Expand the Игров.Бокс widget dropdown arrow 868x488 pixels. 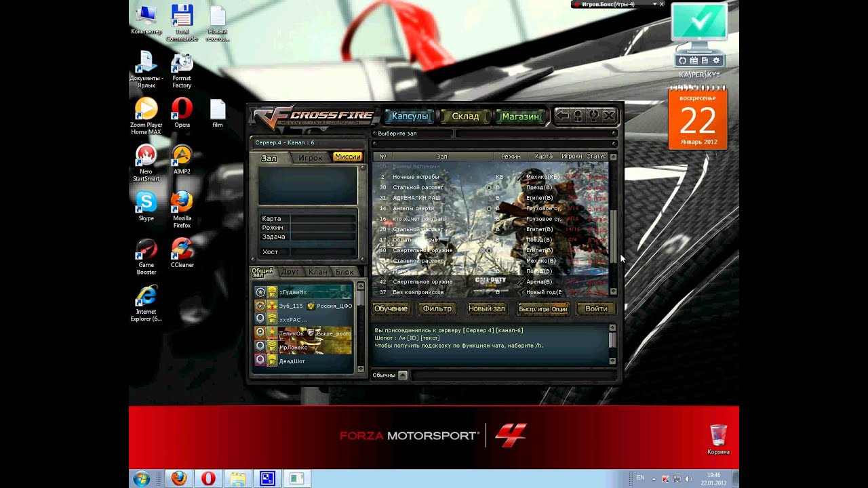[655, 4]
